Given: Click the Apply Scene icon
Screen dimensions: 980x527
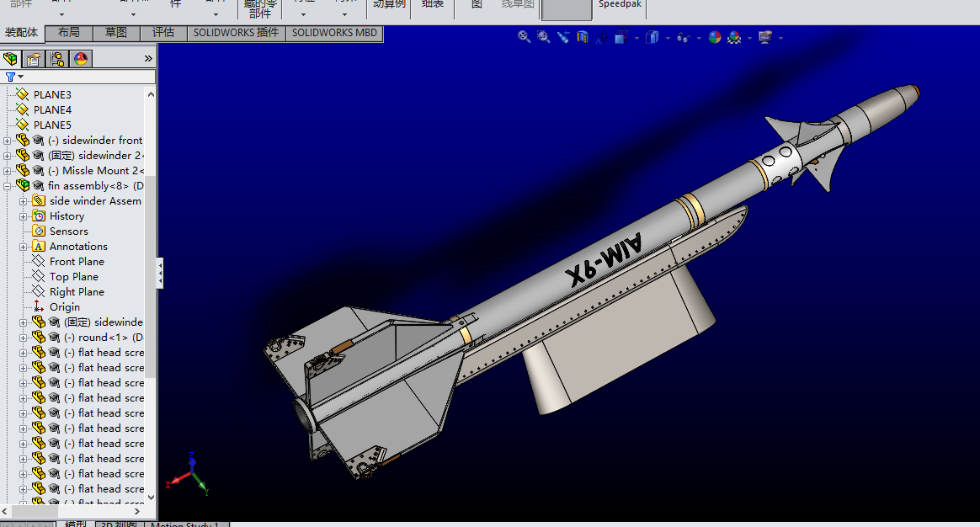Looking at the screenshot, I should click(734, 38).
